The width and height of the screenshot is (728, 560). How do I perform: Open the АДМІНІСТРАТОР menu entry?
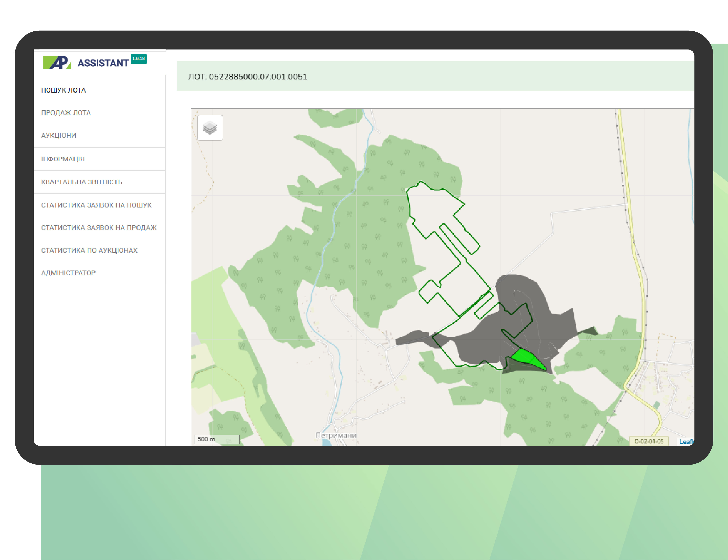pos(68,273)
